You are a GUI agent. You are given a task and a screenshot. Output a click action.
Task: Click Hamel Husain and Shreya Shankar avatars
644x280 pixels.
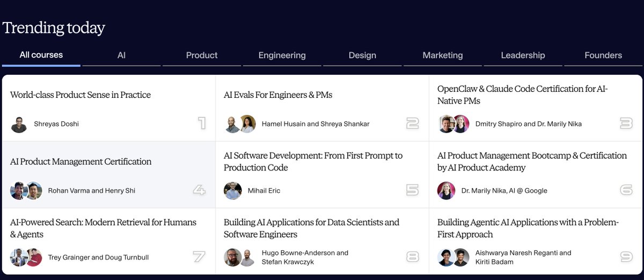click(240, 124)
